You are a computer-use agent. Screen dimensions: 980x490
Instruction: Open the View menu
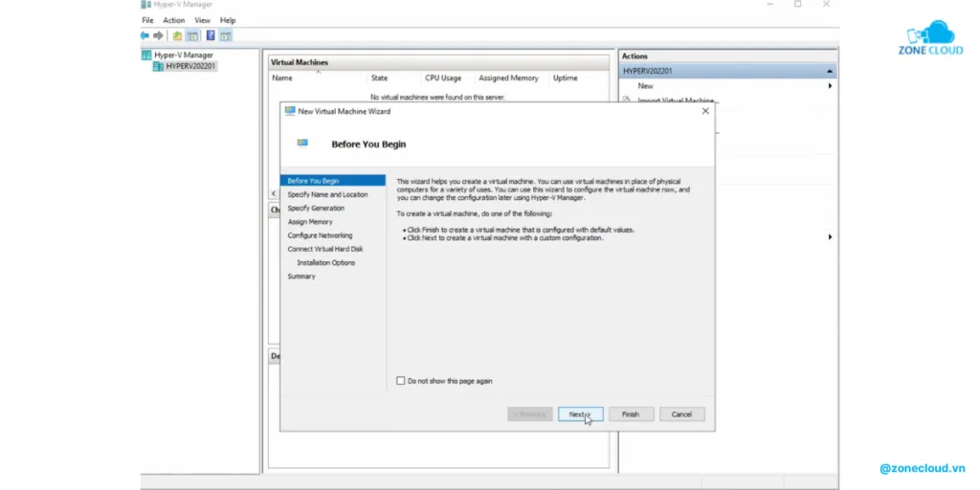point(203,21)
